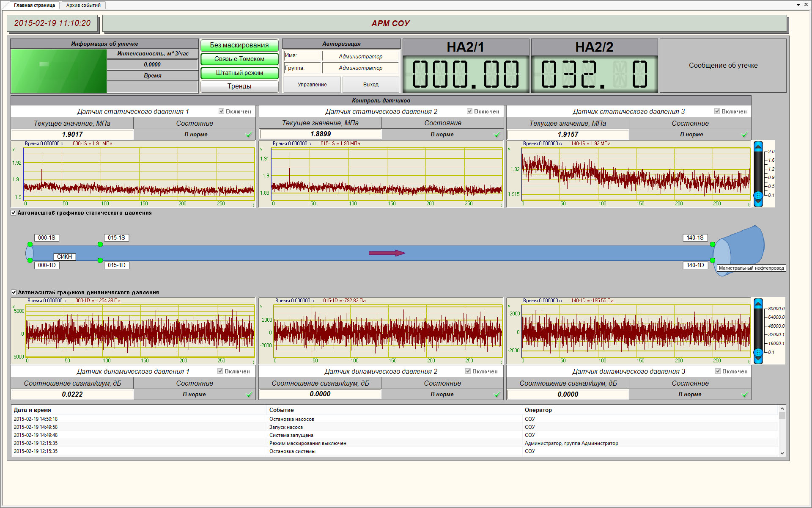Click the green sensor dot next to 015-1D
The height and width of the screenshot is (508, 812).
tap(100, 260)
